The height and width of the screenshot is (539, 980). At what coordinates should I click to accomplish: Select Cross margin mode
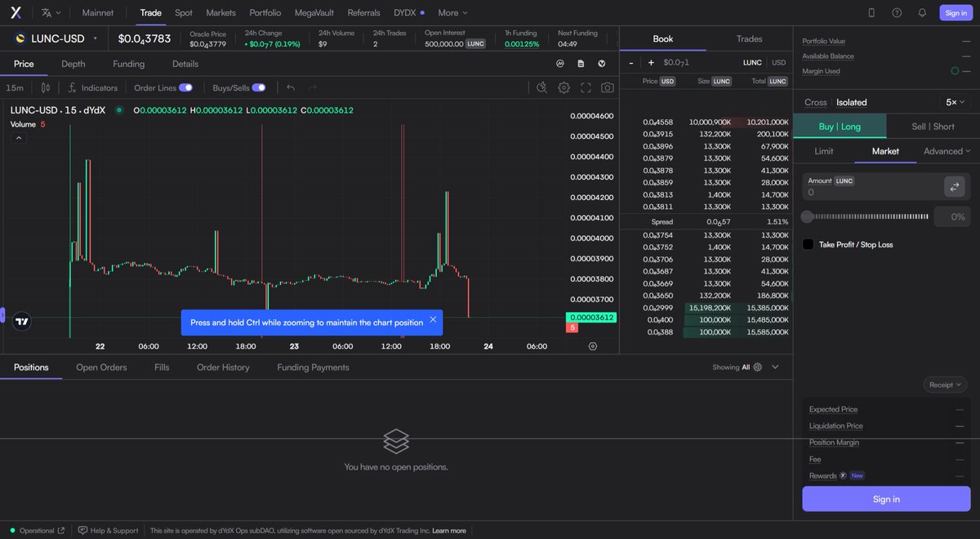pos(816,102)
